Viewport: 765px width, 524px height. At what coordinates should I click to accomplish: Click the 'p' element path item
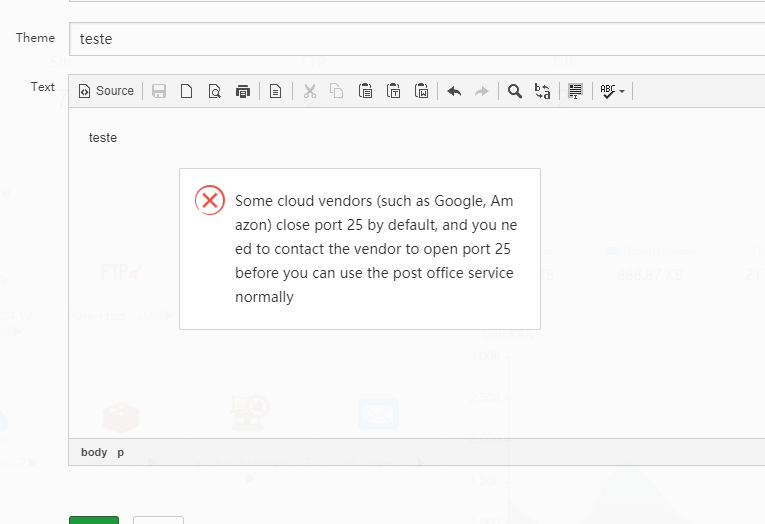(121, 452)
